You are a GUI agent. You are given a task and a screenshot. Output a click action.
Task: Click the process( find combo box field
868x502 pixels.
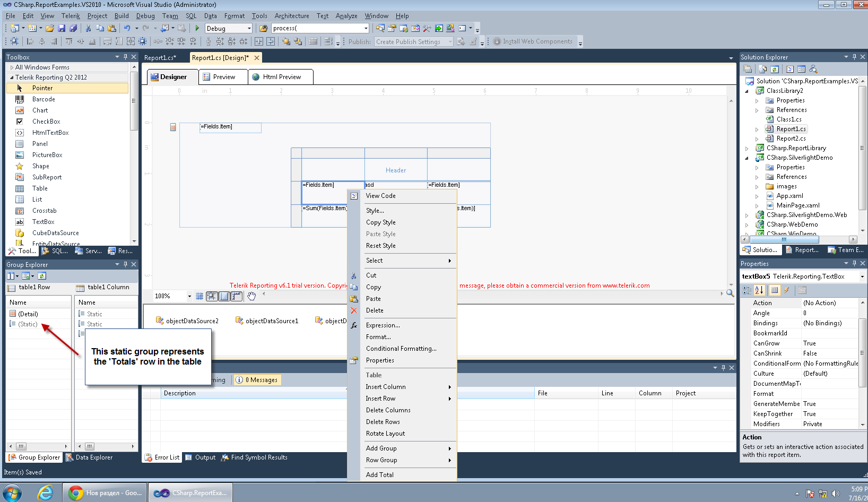pos(317,28)
